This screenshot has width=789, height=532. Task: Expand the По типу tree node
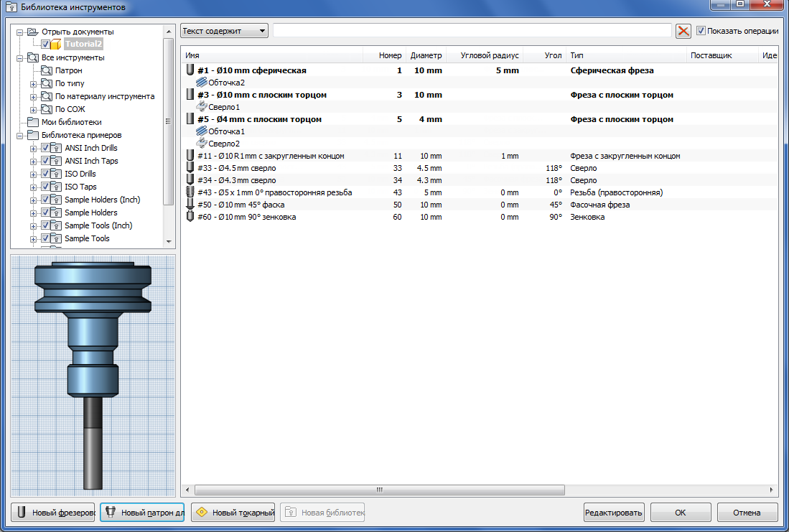click(x=33, y=84)
